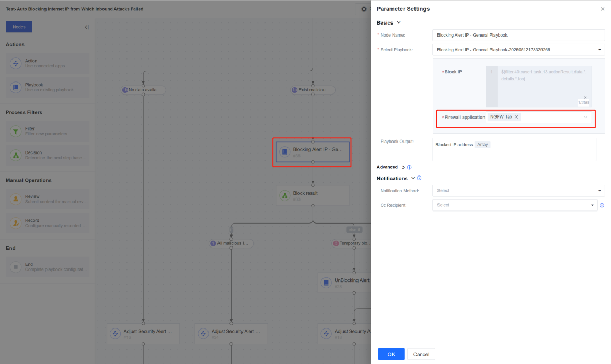Click the Block result decision icon on canvas
The width and height of the screenshot is (611, 364).
click(x=285, y=195)
